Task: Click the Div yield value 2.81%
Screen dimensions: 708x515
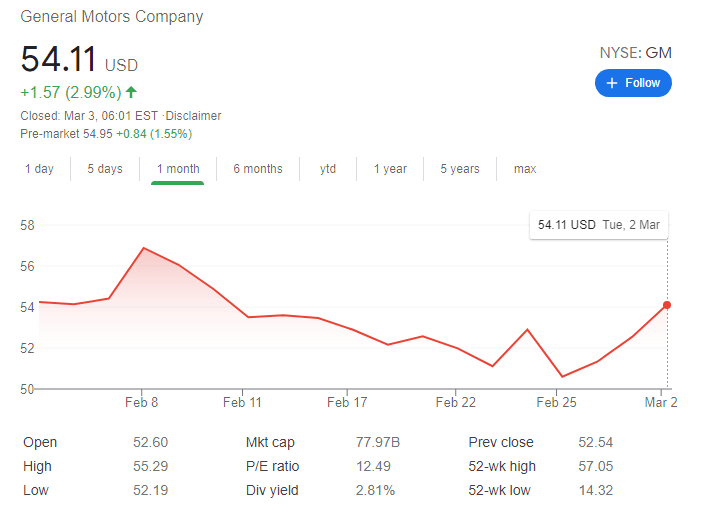Action: [375, 490]
